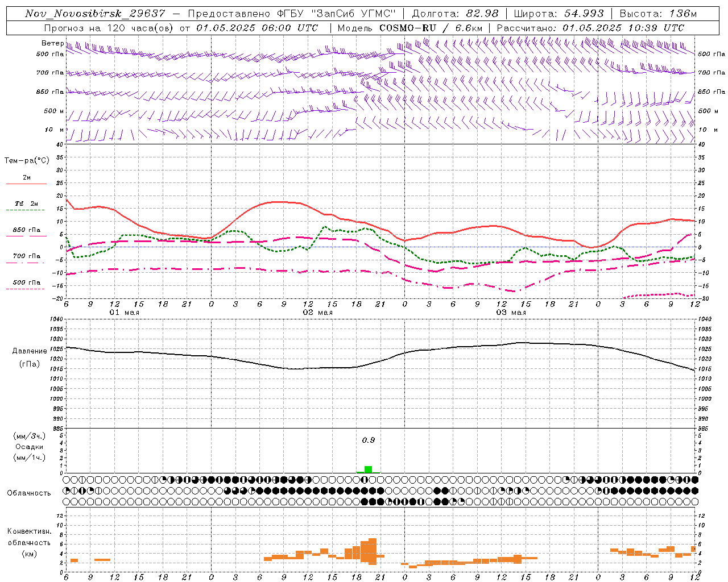This screenshot has height=582, width=728.
Task: Click the 'Облачность' cloudiness label
Action: tap(29, 493)
